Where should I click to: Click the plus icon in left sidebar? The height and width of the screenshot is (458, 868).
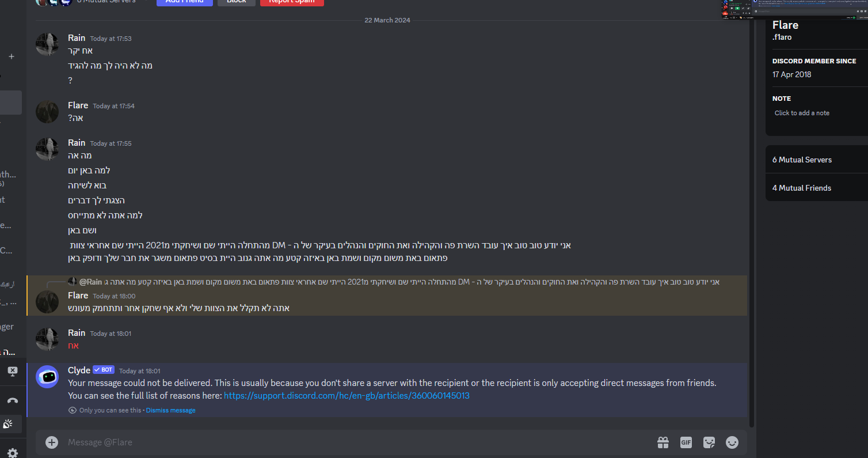[x=11, y=56]
